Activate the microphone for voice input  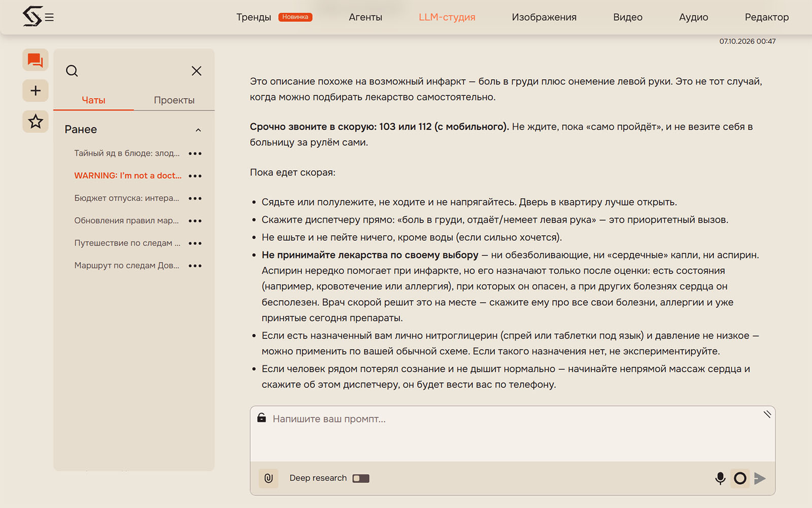click(x=720, y=478)
